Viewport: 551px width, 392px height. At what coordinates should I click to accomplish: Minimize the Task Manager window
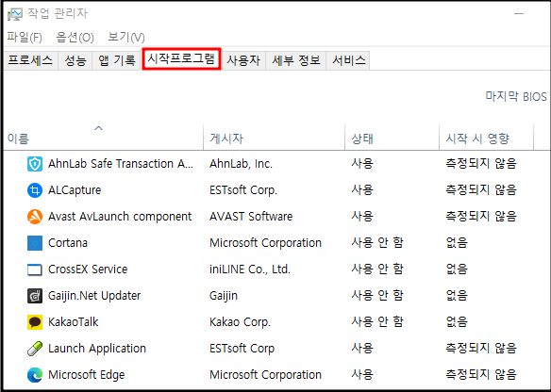pyautogui.click(x=519, y=14)
